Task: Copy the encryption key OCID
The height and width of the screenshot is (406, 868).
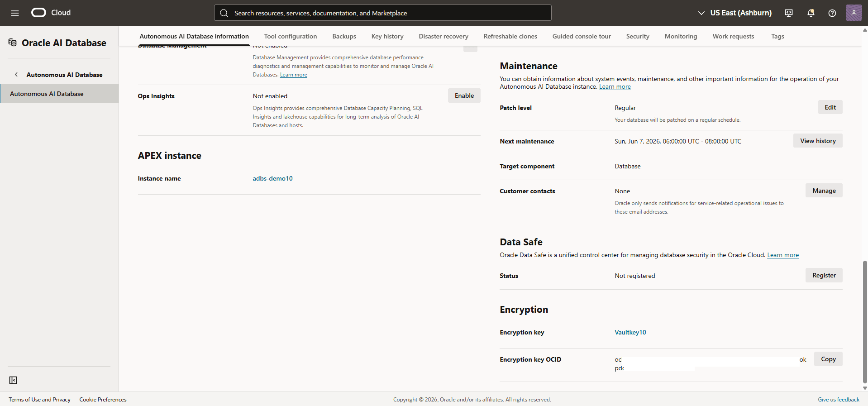Action: pos(828,359)
